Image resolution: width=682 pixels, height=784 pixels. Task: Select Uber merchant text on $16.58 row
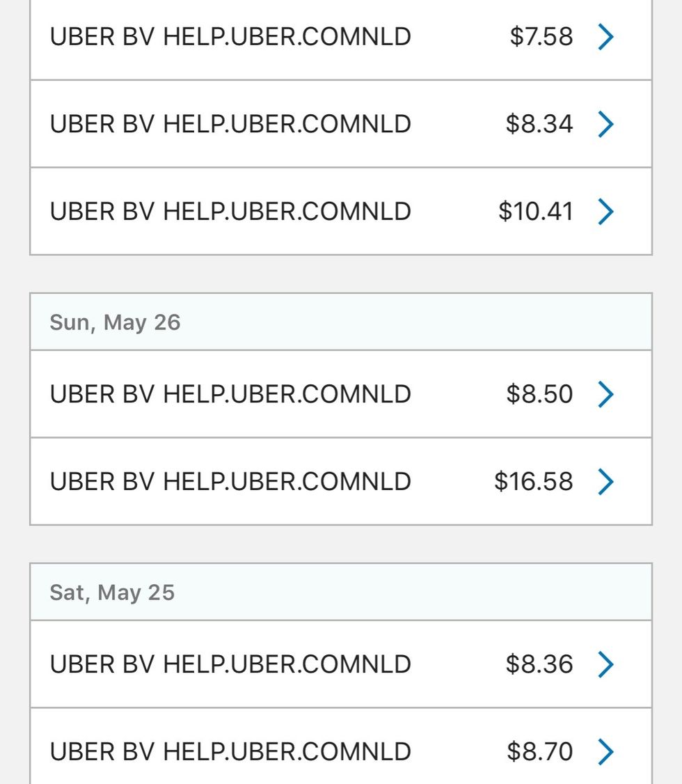click(x=230, y=481)
